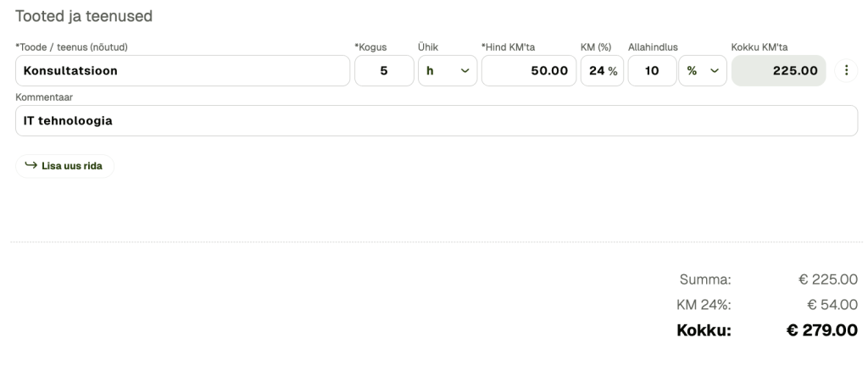Click the KM 24% label in totals
This screenshot has height=365, width=868.
[x=704, y=304]
